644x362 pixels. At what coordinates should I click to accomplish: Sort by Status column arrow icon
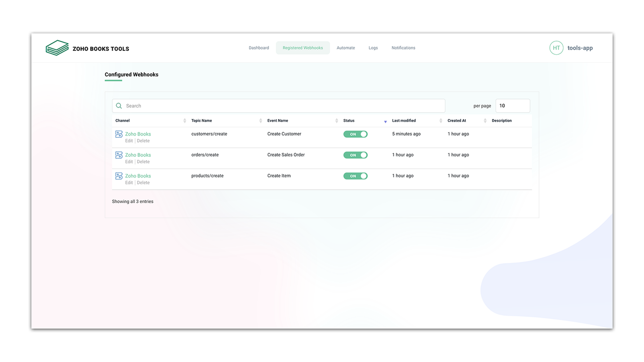385,121
